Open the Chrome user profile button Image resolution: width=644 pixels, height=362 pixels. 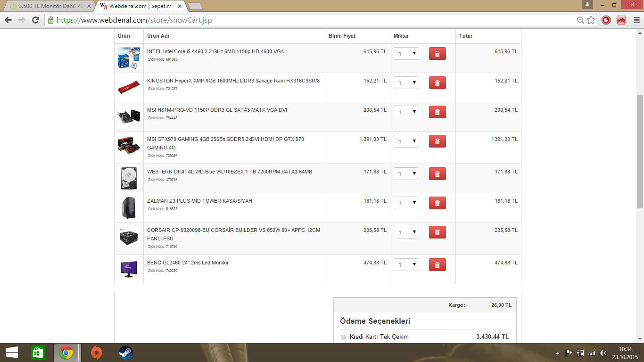pyautogui.click(x=587, y=4)
